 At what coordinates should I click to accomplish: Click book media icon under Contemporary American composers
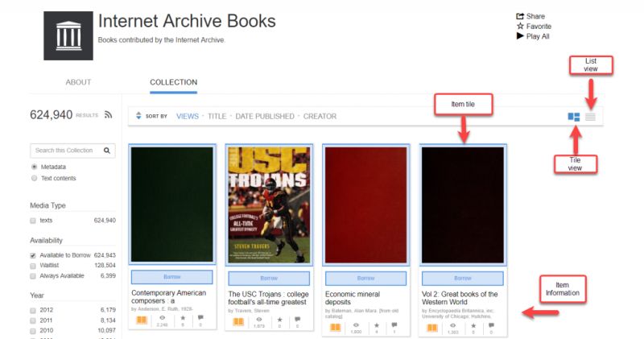tap(142, 320)
